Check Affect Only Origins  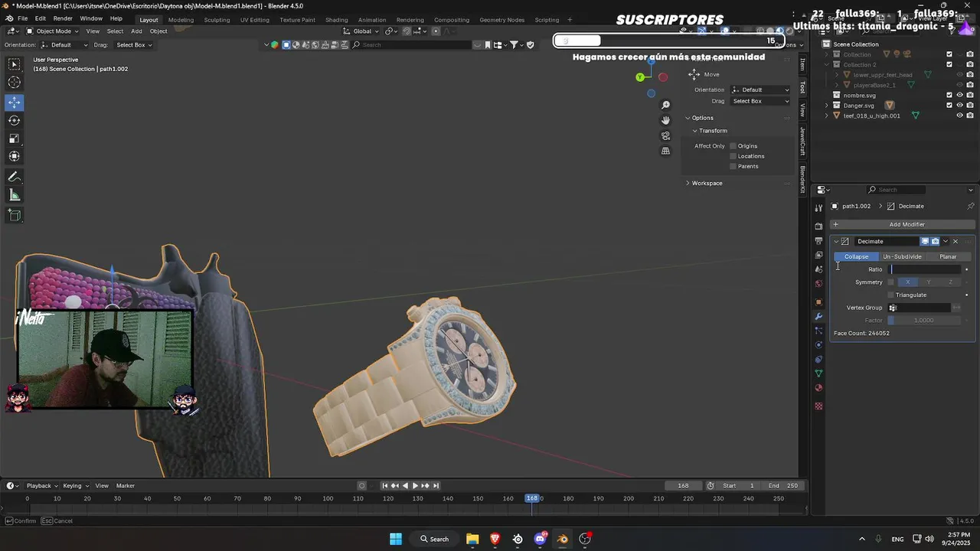[733, 146]
